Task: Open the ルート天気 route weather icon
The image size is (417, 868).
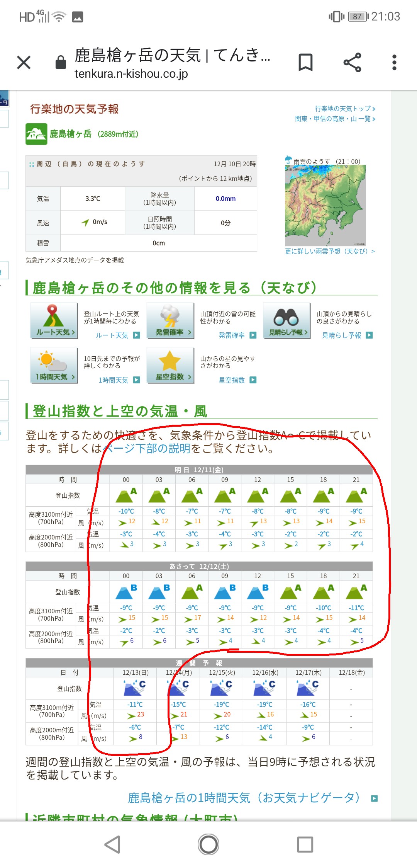Action: click(54, 321)
